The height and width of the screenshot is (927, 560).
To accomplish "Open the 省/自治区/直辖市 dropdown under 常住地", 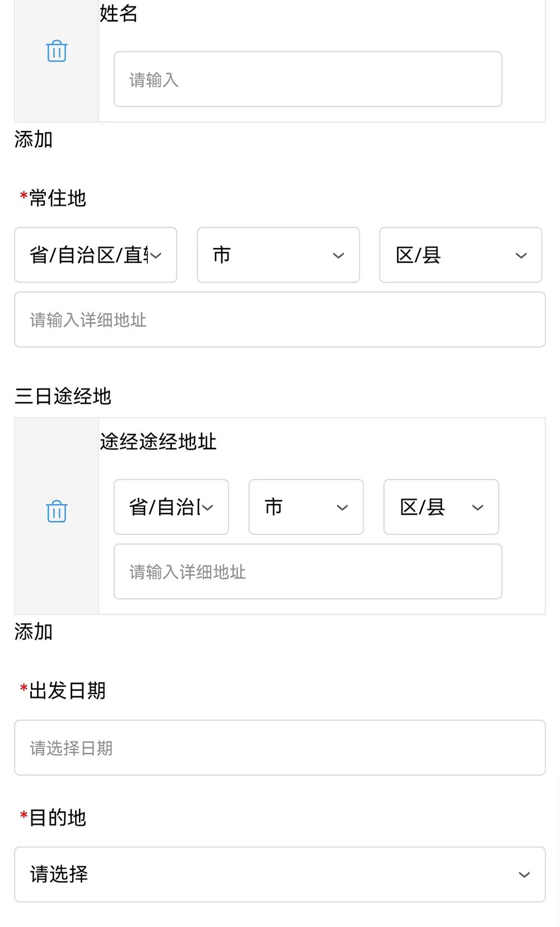I will pos(95,255).
